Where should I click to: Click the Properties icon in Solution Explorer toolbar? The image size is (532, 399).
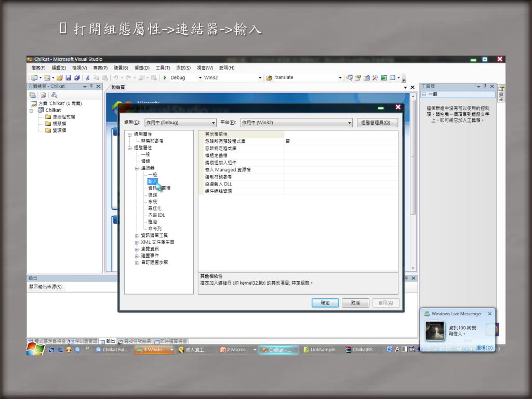pos(33,95)
